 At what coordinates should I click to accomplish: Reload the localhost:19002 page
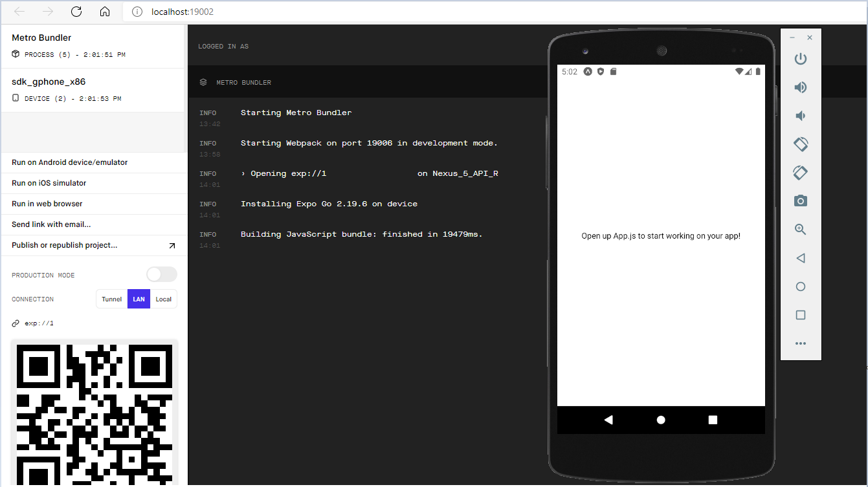click(x=76, y=12)
